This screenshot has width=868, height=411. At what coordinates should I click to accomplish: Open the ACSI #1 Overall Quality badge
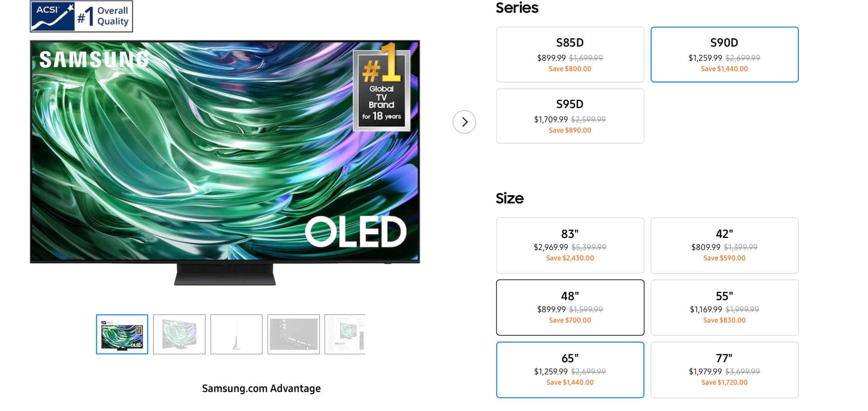click(81, 16)
